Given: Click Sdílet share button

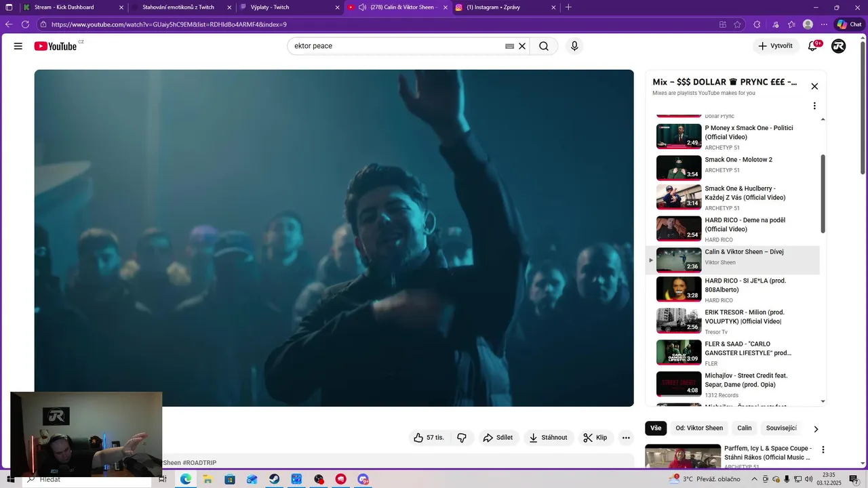Looking at the screenshot, I should point(498,438).
